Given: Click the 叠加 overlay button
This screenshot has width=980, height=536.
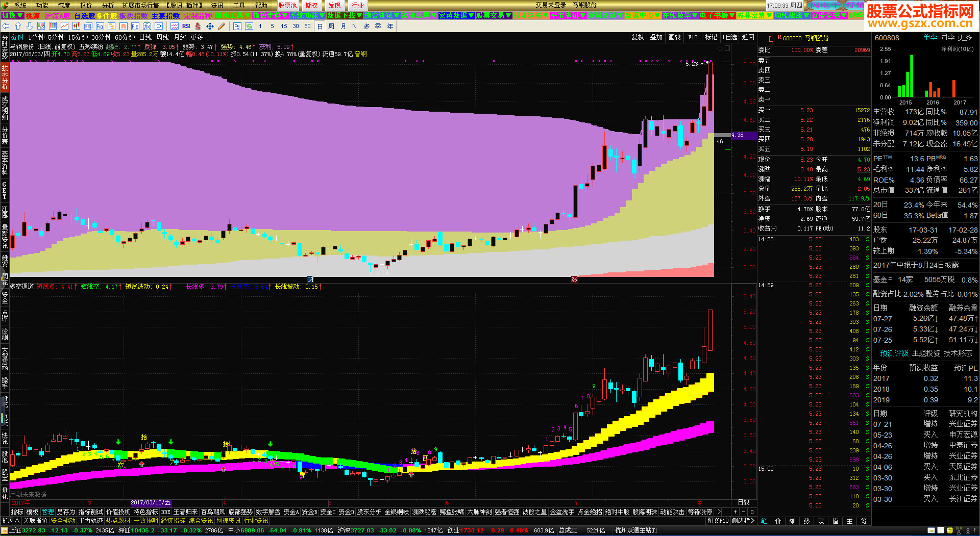Looking at the screenshot, I should (656, 37).
